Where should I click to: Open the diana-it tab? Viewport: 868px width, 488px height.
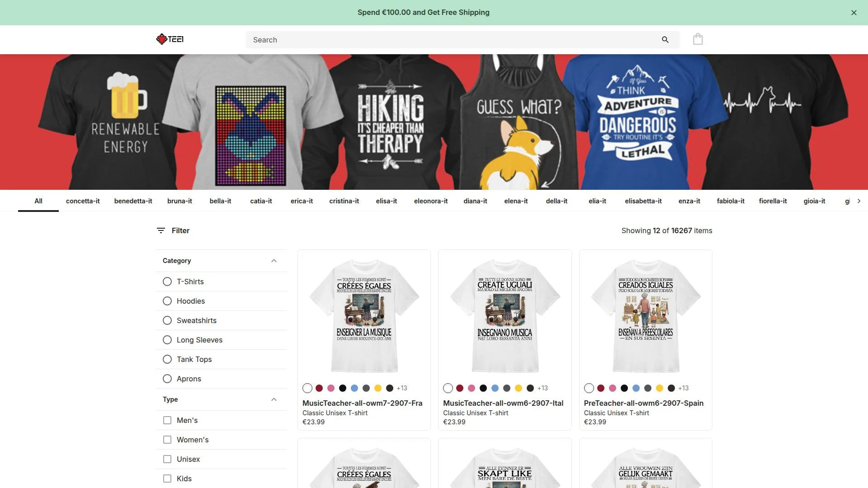(475, 201)
